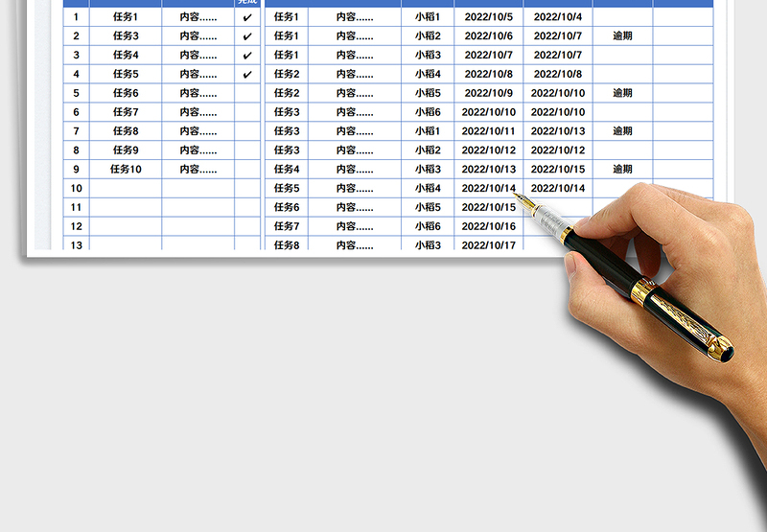Click the 内容 cell in the 任务10 row
Image resolution: width=767 pixels, height=532 pixels.
click(x=198, y=169)
